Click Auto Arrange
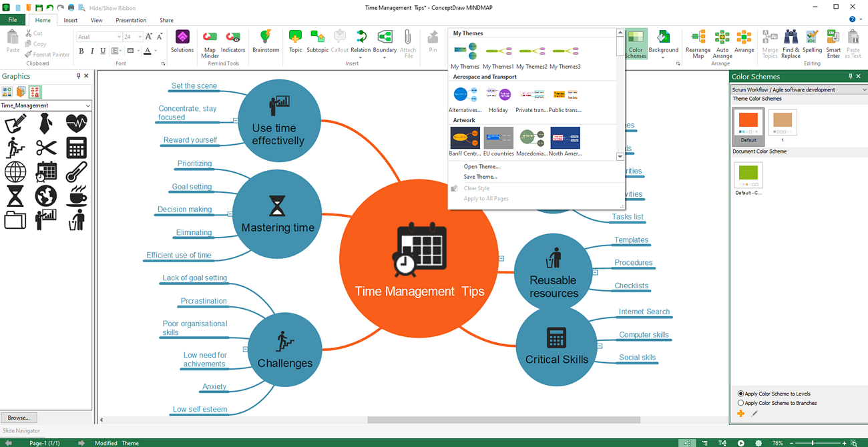This screenshot has height=447, width=868. point(722,44)
